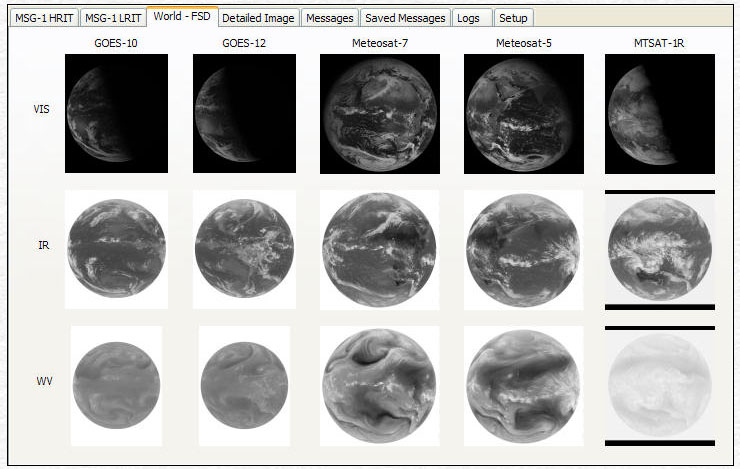Open the Detailed Image tab
The image size is (740, 469).
point(258,18)
